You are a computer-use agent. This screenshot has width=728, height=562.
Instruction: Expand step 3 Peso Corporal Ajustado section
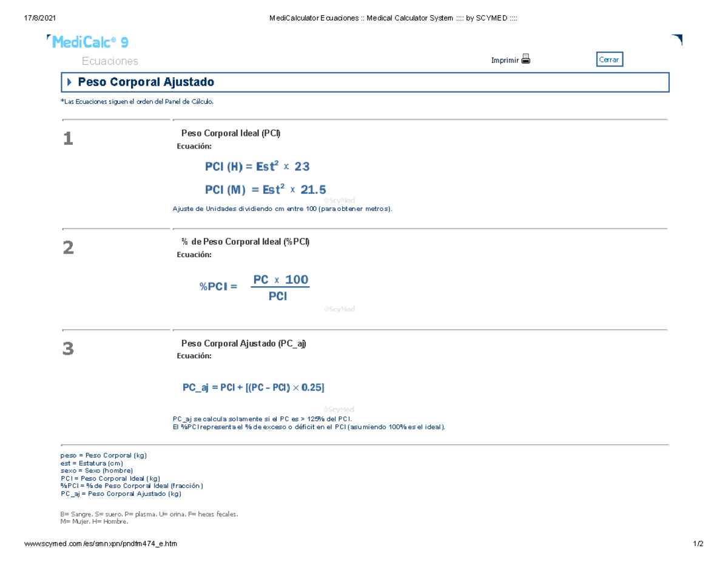[244, 343]
